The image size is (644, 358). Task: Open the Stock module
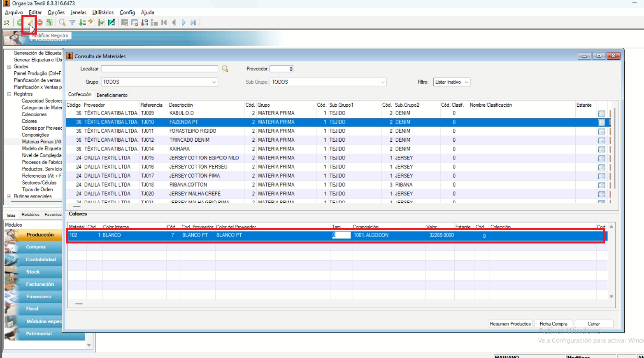(33, 272)
